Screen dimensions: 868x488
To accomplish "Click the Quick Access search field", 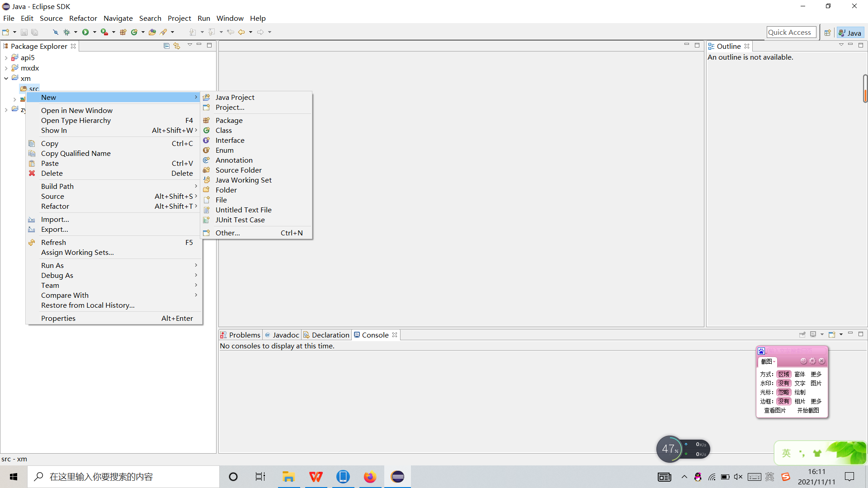I will click(791, 32).
